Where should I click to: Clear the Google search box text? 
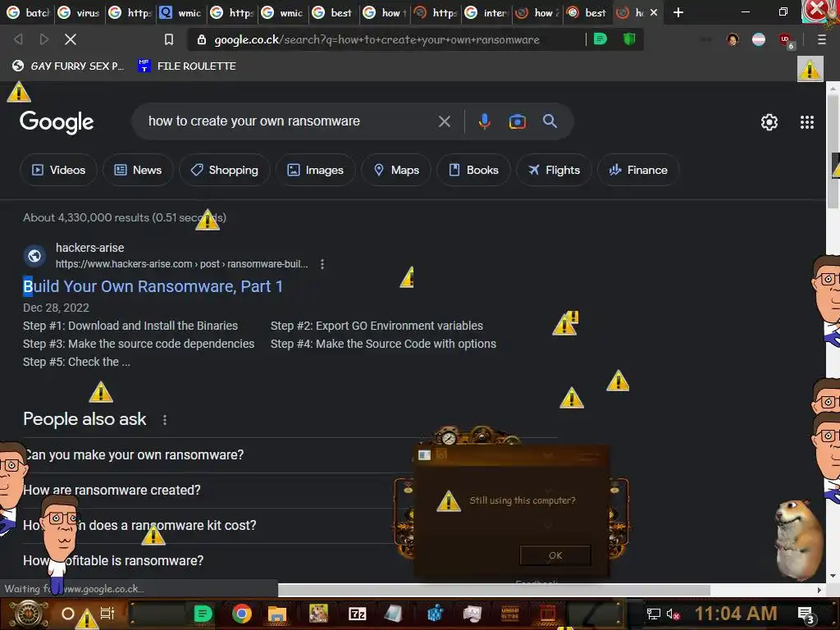(x=444, y=121)
